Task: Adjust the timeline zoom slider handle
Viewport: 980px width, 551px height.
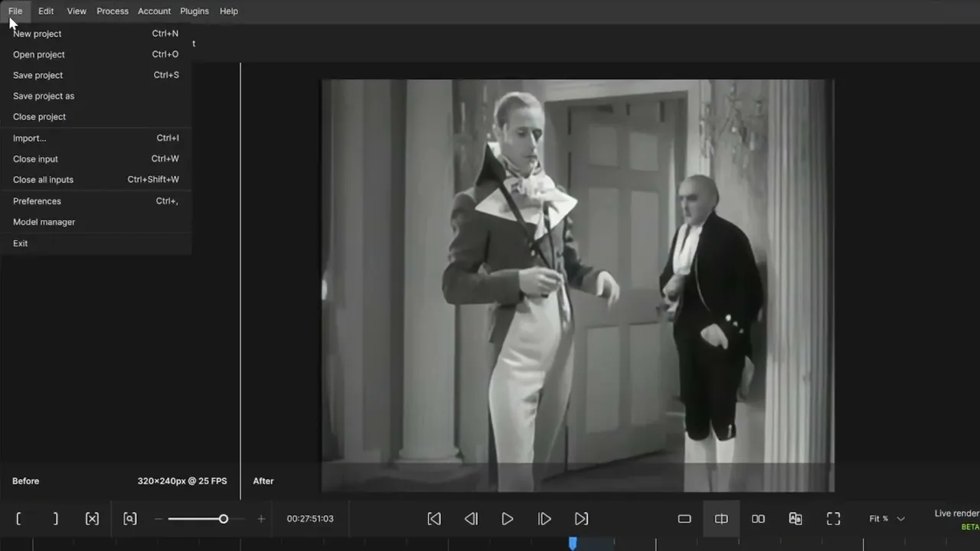Action: (x=224, y=519)
